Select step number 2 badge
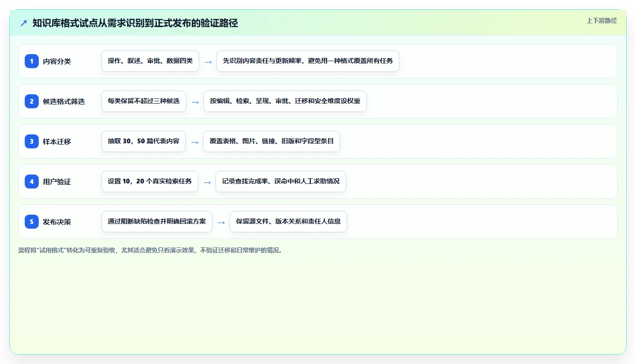The height and width of the screenshot is (364, 636). (x=32, y=101)
